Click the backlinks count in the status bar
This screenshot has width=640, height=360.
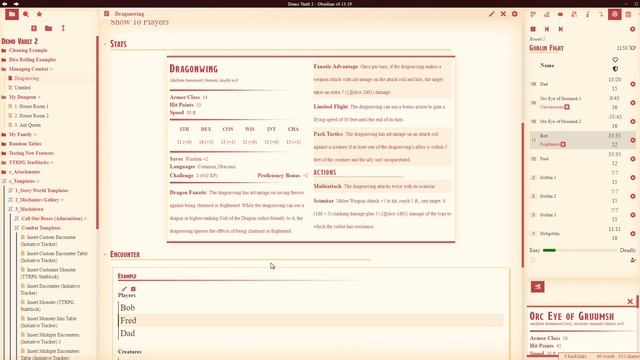click(x=575, y=356)
